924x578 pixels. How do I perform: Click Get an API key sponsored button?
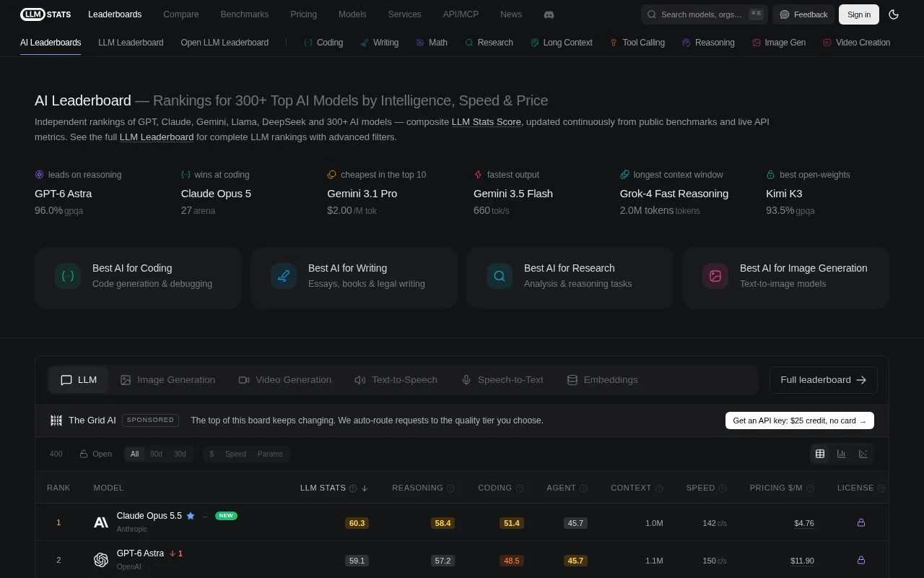pyautogui.click(x=800, y=420)
